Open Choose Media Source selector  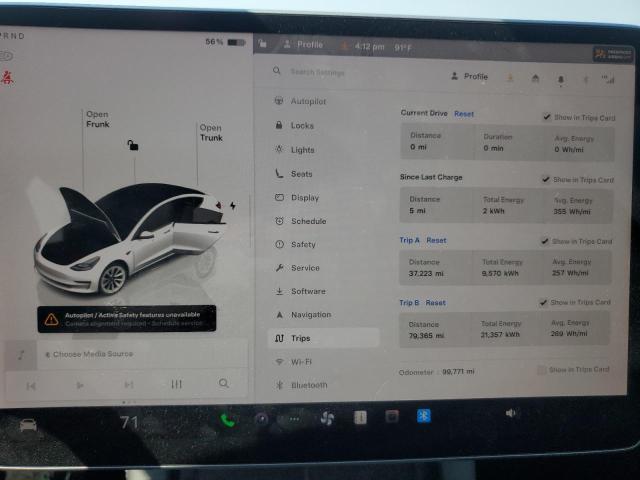tap(92, 354)
